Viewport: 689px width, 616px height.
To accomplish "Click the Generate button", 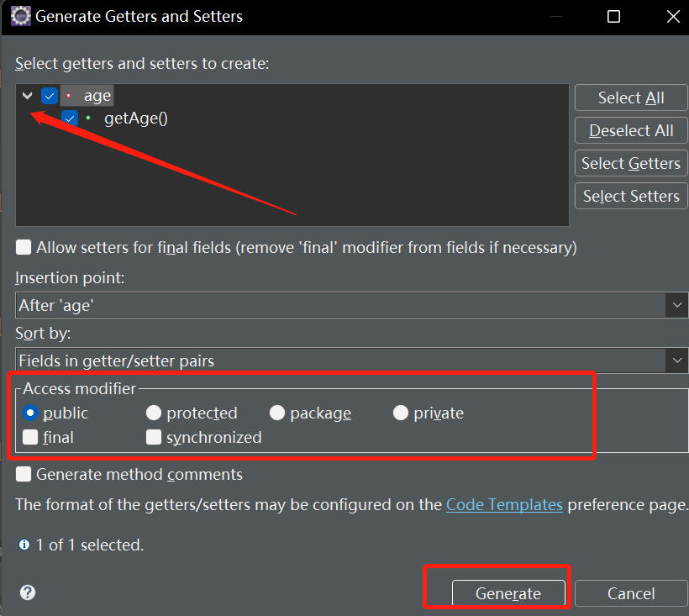I will click(508, 593).
